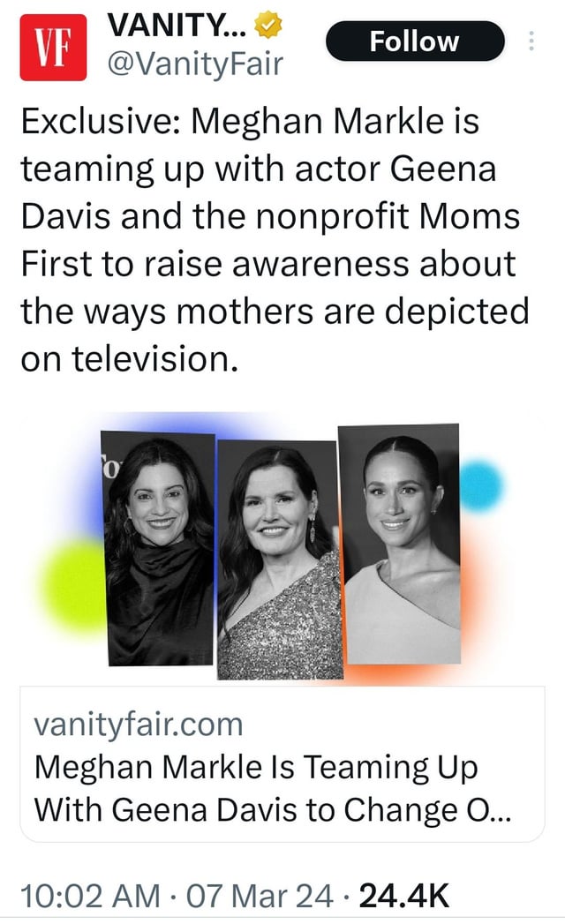
Task: Click the vanityfair.com domain in link card
Action: coord(138,725)
